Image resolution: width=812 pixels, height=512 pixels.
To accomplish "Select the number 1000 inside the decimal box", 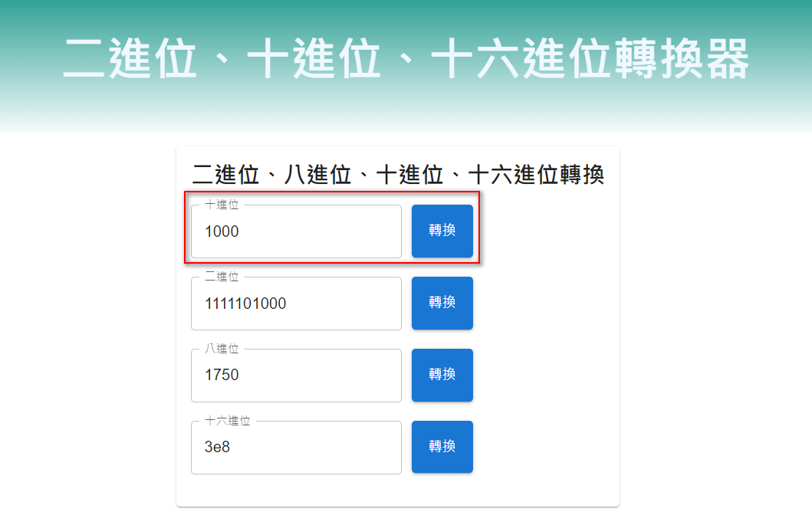I will 222,231.
